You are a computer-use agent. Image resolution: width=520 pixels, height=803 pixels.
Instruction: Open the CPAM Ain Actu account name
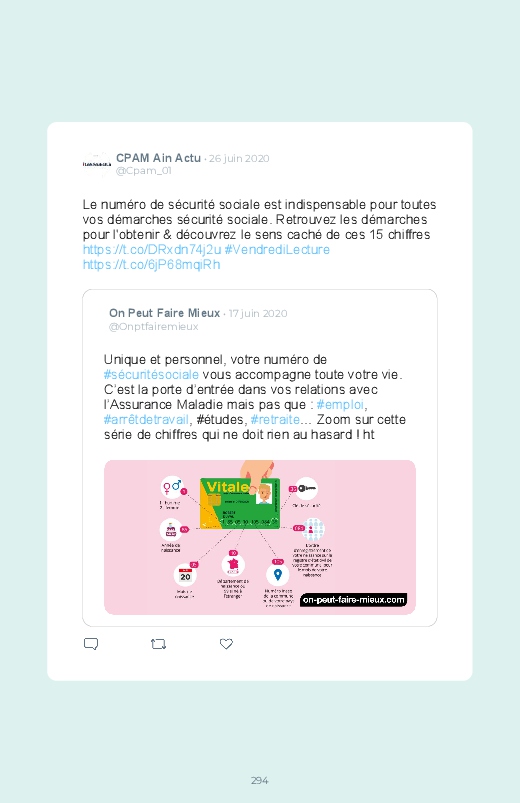point(158,158)
